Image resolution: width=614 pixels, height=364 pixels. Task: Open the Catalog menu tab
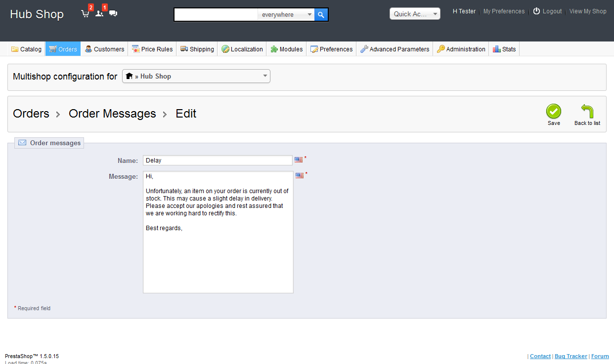[27, 49]
